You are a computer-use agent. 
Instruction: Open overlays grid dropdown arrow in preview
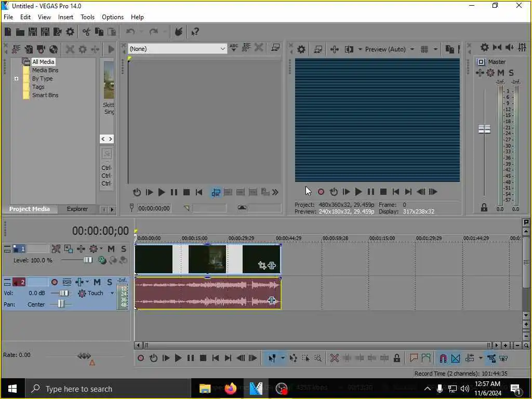[x=435, y=49]
